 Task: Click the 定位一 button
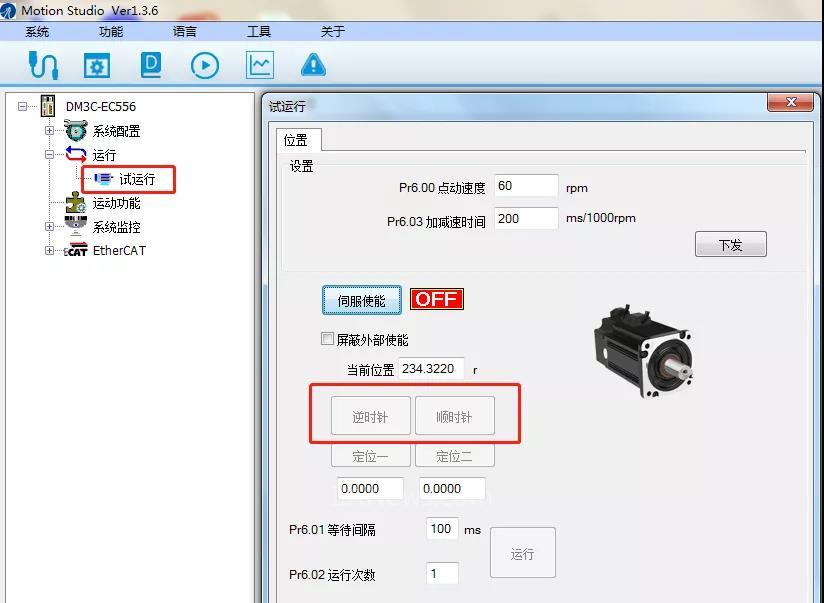pyautogui.click(x=370, y=456)
